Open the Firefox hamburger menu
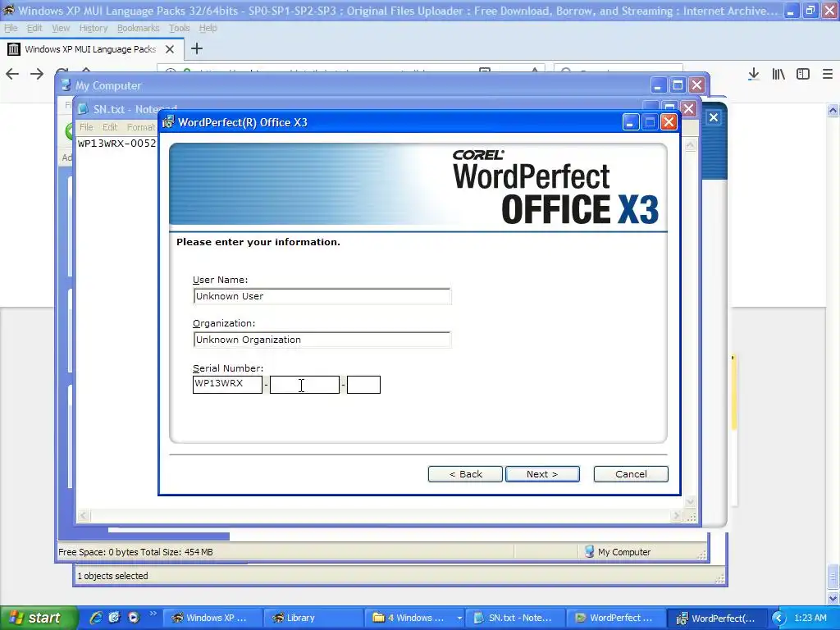Viewport: 840px width, 630px height. 828,74
